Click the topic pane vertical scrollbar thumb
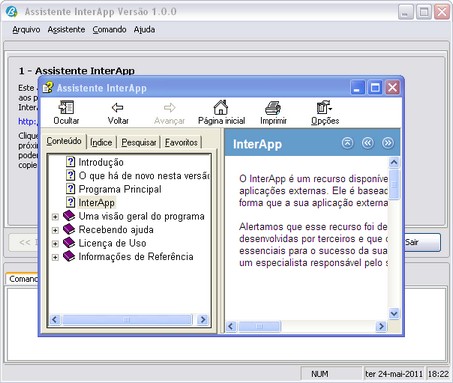 (x=394, y=184)
